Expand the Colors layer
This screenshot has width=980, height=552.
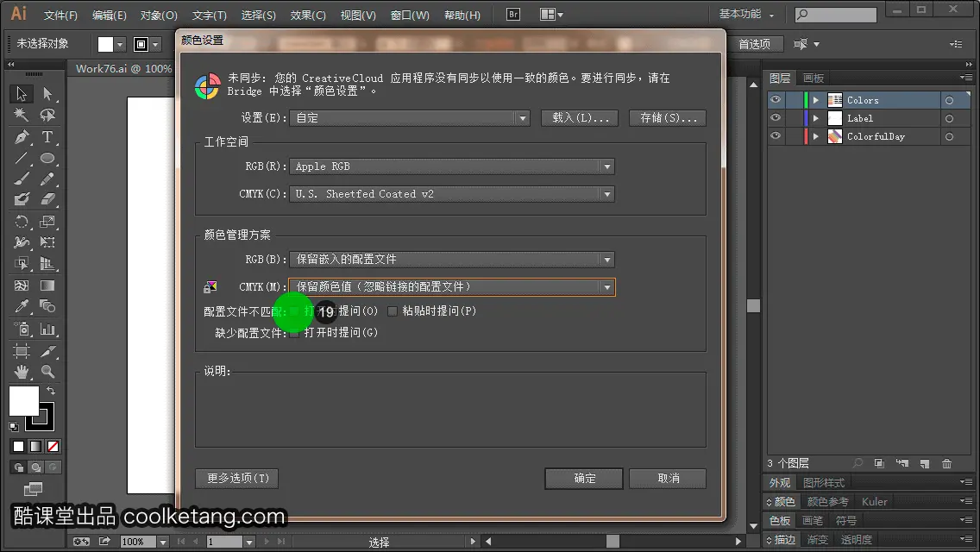click(815, 100)
